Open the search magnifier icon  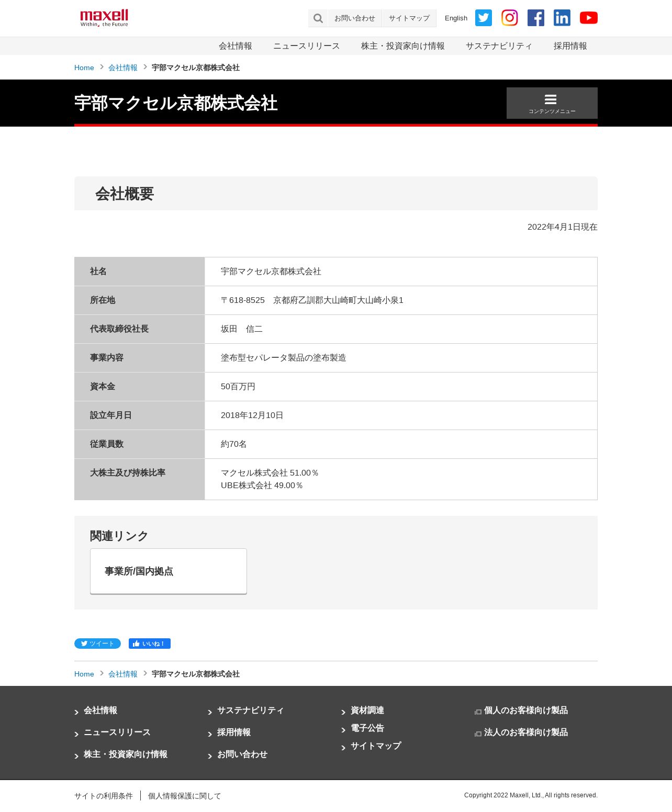[318, 18]
